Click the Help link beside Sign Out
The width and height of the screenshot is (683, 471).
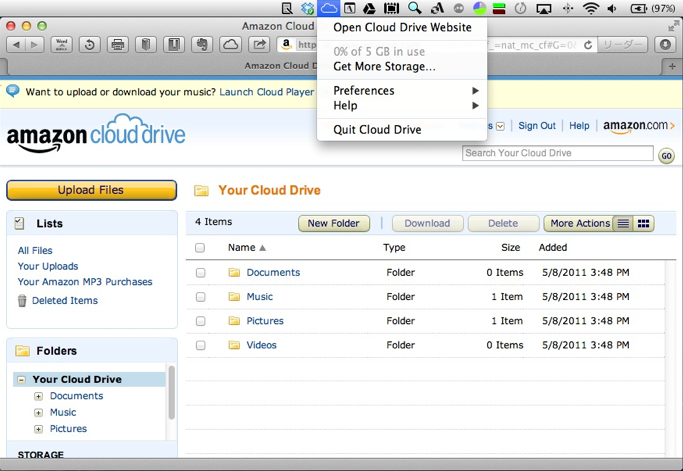(x=579, y=126)
